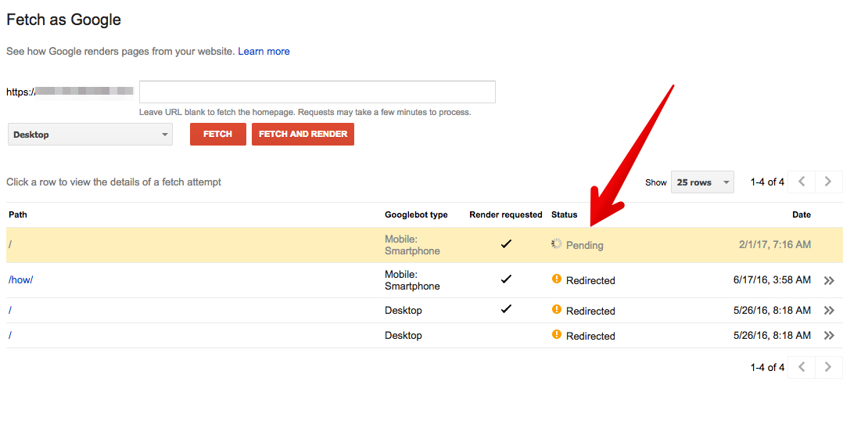Click Mobile: Smartphone in /how/ row
Image resolution: width=868 pixels, height=425 pixels.
412,280
